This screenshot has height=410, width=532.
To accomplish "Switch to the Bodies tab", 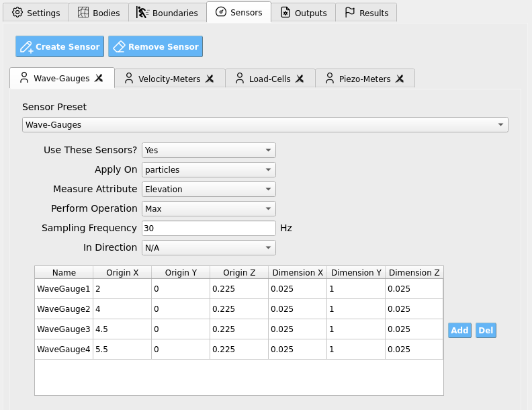I will coord(99,13).
